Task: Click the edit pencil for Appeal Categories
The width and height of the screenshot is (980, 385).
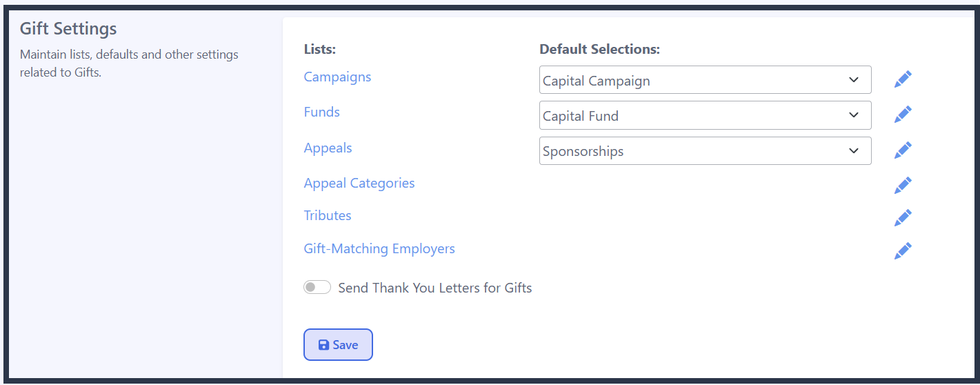Action: coord(903,185)
